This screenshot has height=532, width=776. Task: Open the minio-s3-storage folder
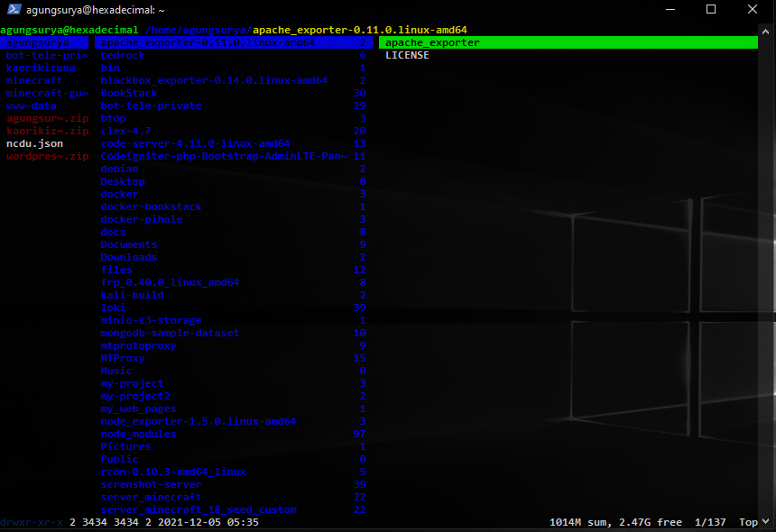coord(151,320)
